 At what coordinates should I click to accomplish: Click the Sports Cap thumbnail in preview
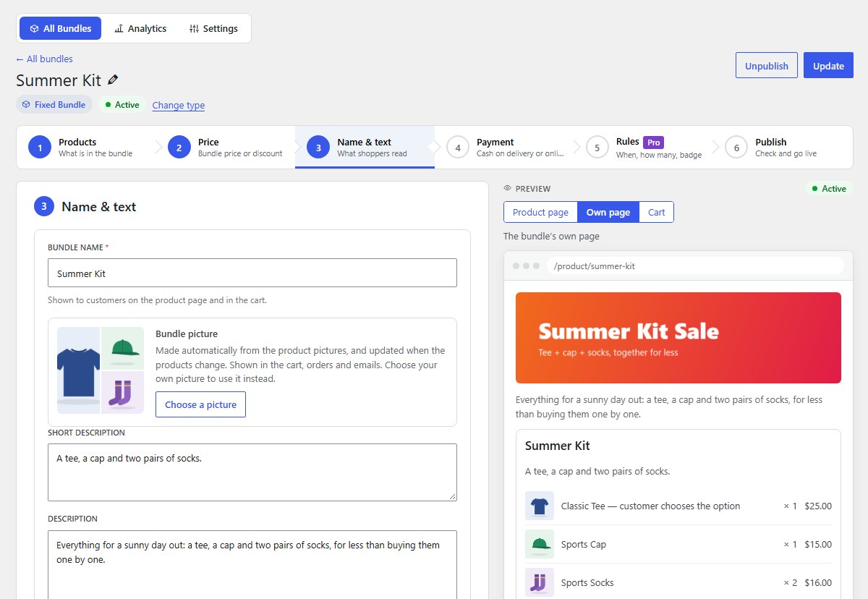pyautogui.click(x=540, y=544)
